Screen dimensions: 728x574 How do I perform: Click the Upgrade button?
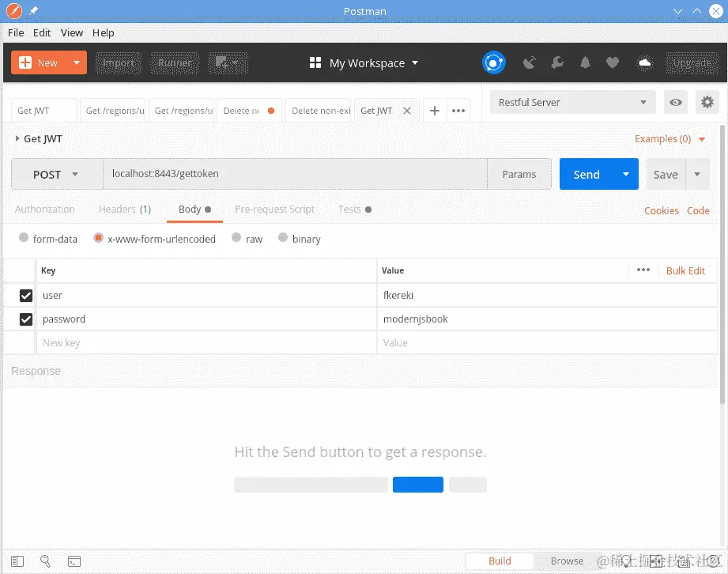pyautogui.click(x=692, y=62)
